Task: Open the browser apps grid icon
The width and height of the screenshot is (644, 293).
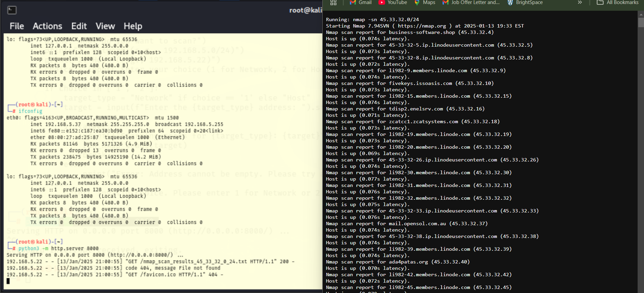Action: click(333, 3)
